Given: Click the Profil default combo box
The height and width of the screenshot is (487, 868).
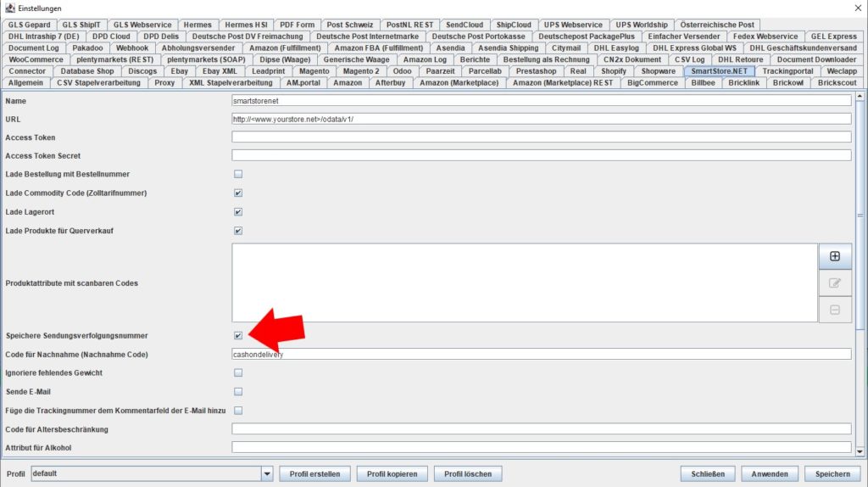Looking at the screenshot, I should tap(152, 473).
